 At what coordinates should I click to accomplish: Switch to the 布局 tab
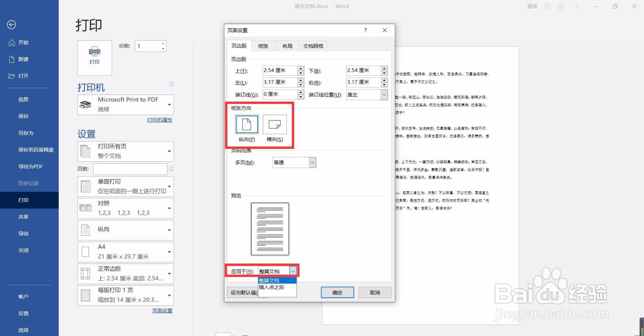(287, 46)
